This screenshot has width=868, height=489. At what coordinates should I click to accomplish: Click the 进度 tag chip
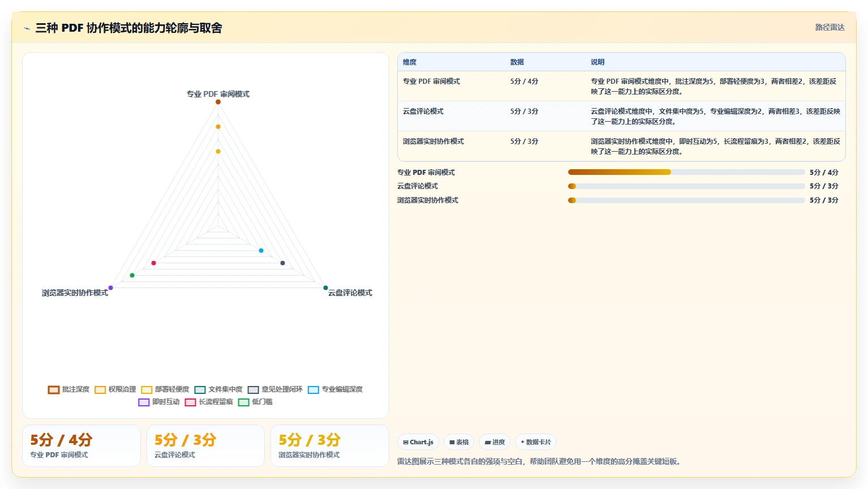(x=495, y=442)
